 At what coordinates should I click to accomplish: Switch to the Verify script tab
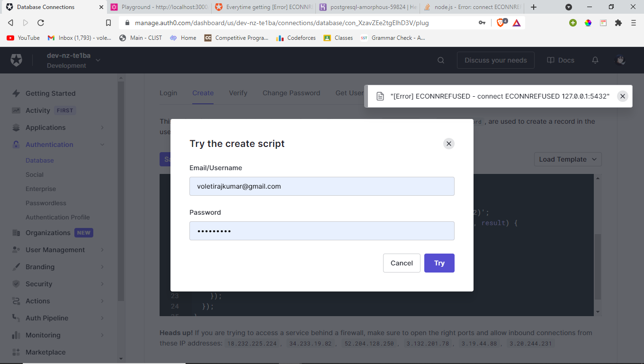pos(238,93)
